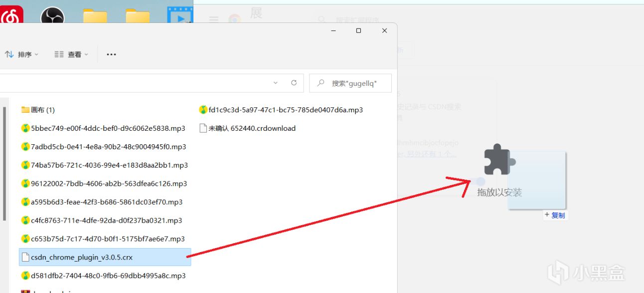Click music icon of fd1c9c3d mp3 file
Viewport: 644px width, 293px height.
coord(203,110)
